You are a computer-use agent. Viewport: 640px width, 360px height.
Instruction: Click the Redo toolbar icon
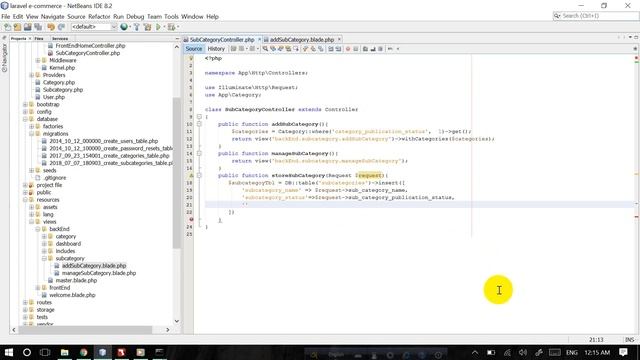tap(61, 27)
